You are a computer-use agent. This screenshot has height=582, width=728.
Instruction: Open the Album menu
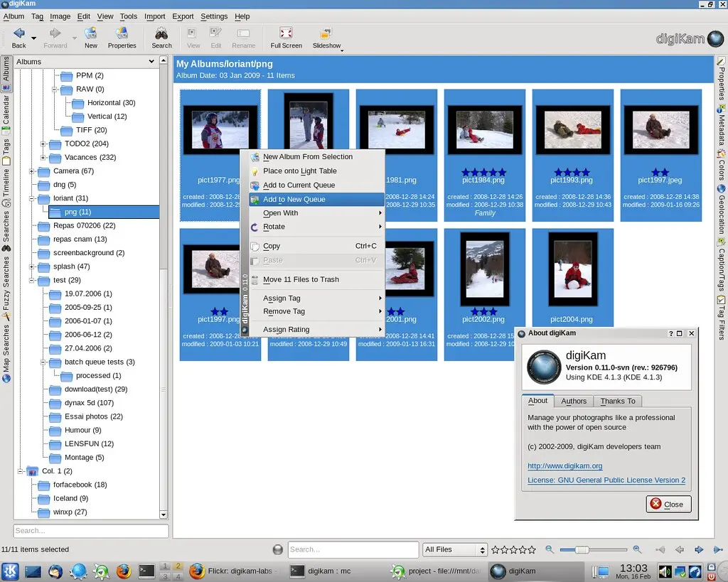pyautogui.click(x=14, y=16)
